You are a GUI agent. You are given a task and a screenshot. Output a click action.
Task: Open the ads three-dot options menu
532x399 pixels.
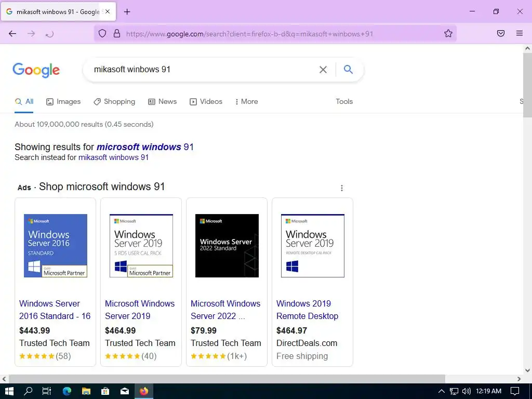342,188
